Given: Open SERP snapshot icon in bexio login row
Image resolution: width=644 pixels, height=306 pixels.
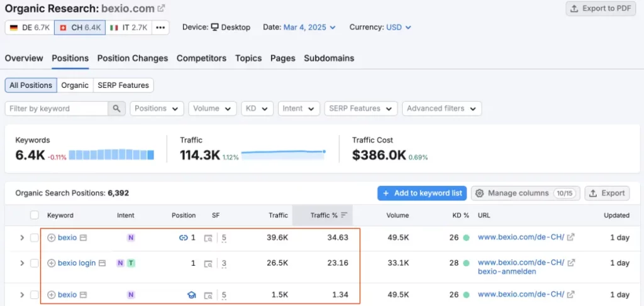Looking at the screenshot, I should (x=208, y=263).
